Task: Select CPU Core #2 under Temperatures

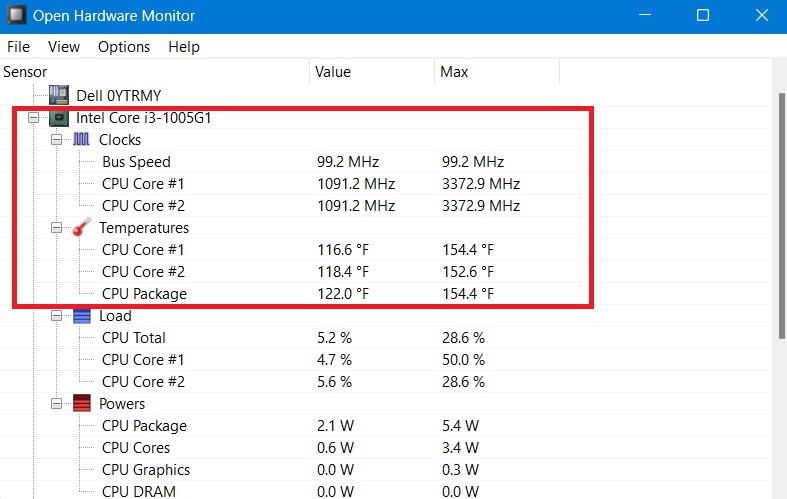Action: (143, 272)
